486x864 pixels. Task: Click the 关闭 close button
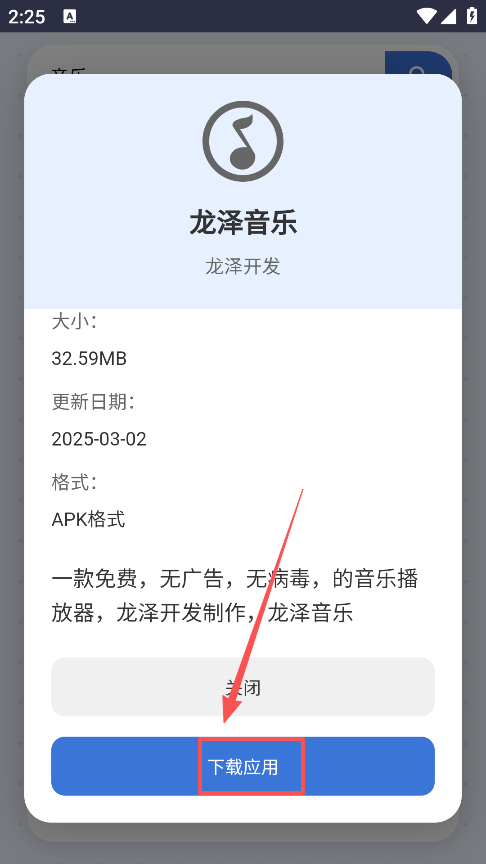click(243, 687)
